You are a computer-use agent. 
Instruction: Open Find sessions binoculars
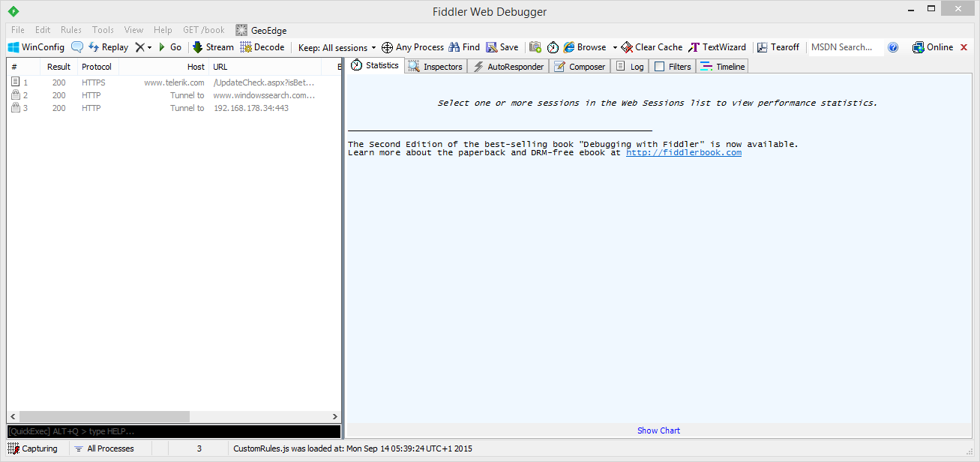coord(464,47)
